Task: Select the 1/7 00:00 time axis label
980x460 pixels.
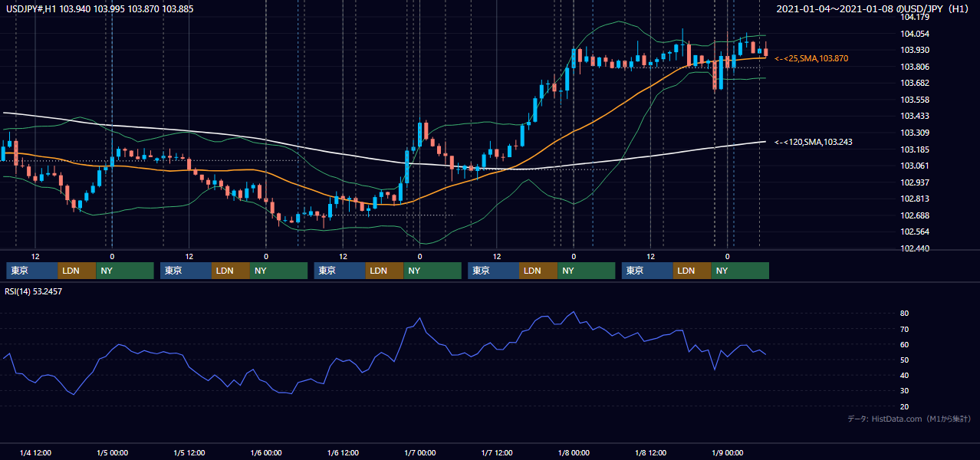Action: [419, 452]
